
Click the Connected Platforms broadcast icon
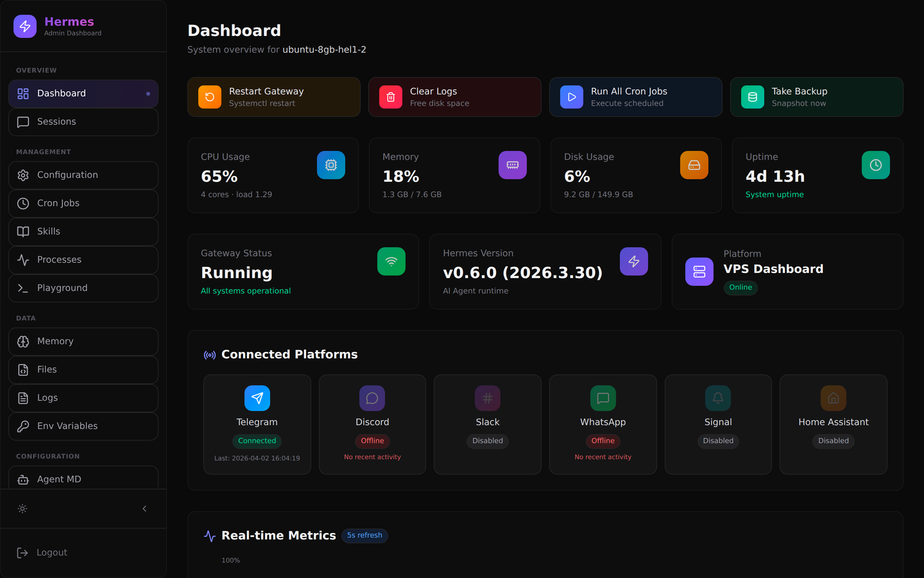(x=210, y=355)
